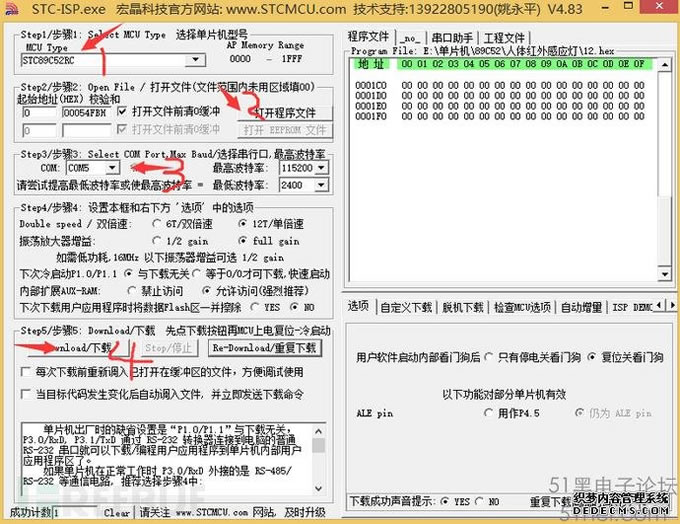Click the Re-Download/重复下载 button
Viewport: 680px width, 524px height.
click(x=263, y=348)
